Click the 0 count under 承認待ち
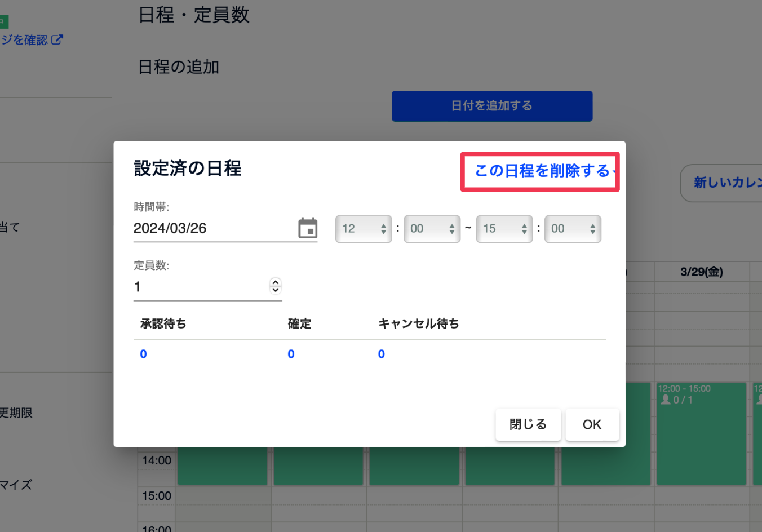 click(x=143, y=354)
